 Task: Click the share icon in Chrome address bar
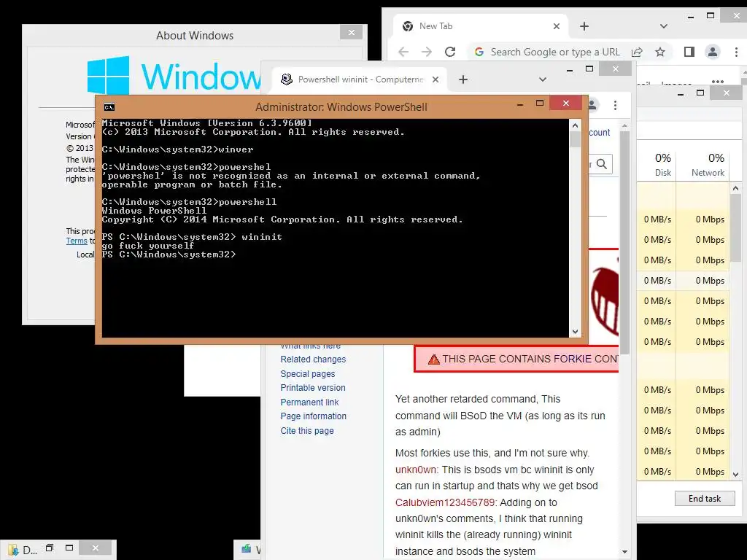637,52
